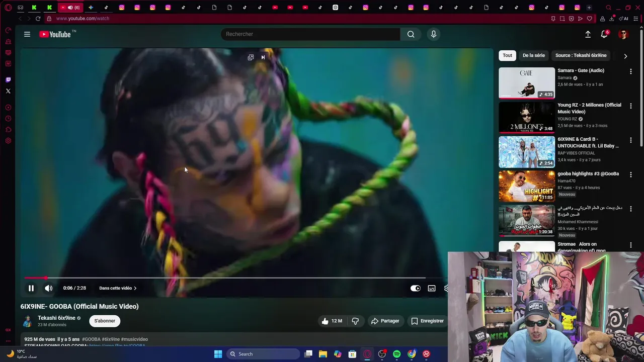This screenshot has width=644, height=362.
Task: Open the Opera easy setup menu icon
Action: click(x=636, y=19)
